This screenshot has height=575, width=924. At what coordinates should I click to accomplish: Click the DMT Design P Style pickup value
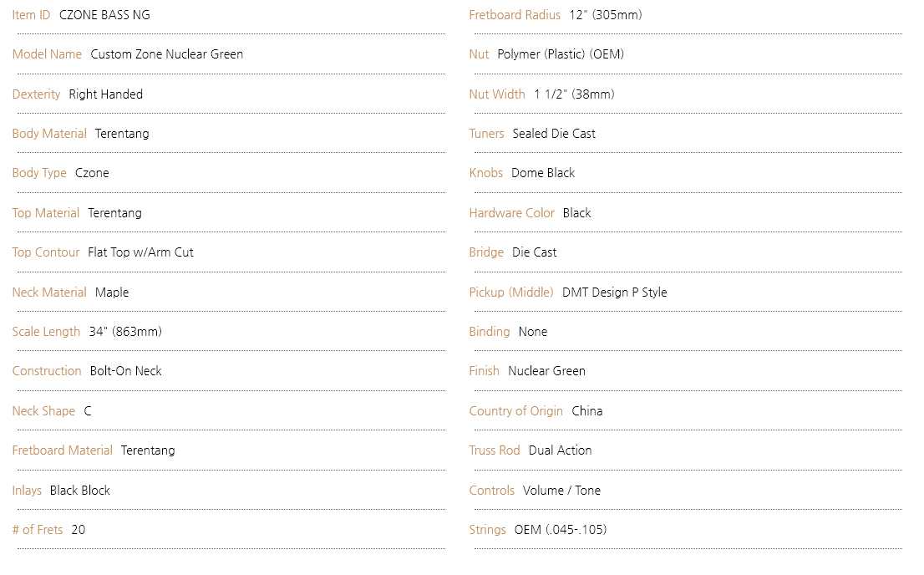pyautogui.click(x=614, y=293)
